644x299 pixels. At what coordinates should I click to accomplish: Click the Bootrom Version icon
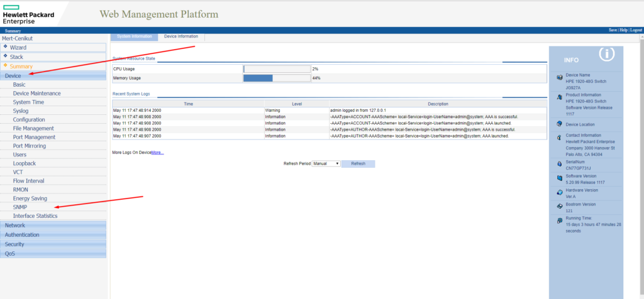[559, 206]
